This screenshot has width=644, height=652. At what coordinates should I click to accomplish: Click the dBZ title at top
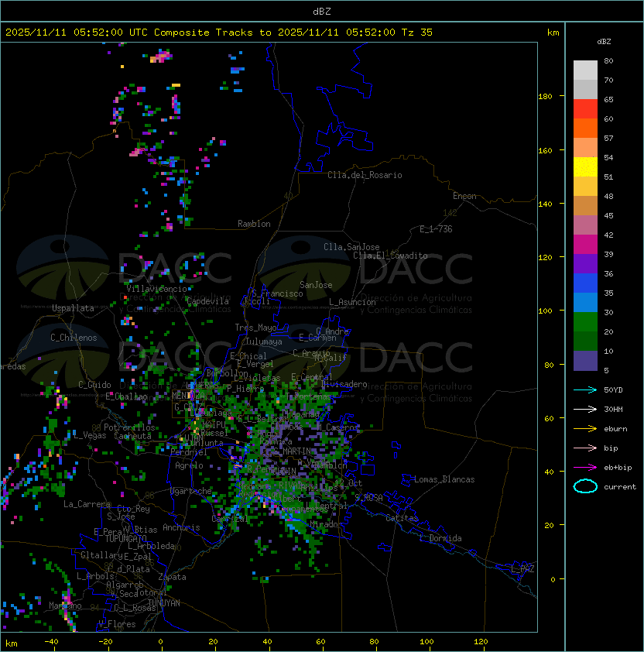coord(322,11)
